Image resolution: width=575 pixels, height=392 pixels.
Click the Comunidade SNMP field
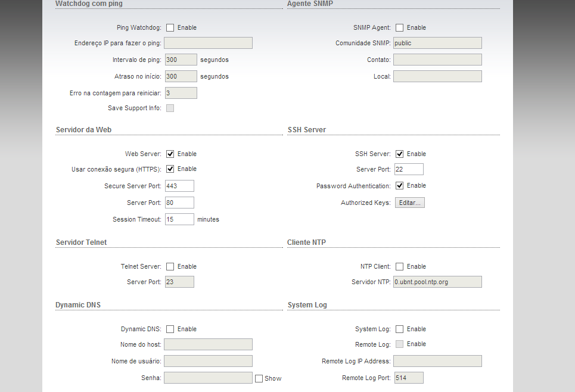tap(437, 43)
